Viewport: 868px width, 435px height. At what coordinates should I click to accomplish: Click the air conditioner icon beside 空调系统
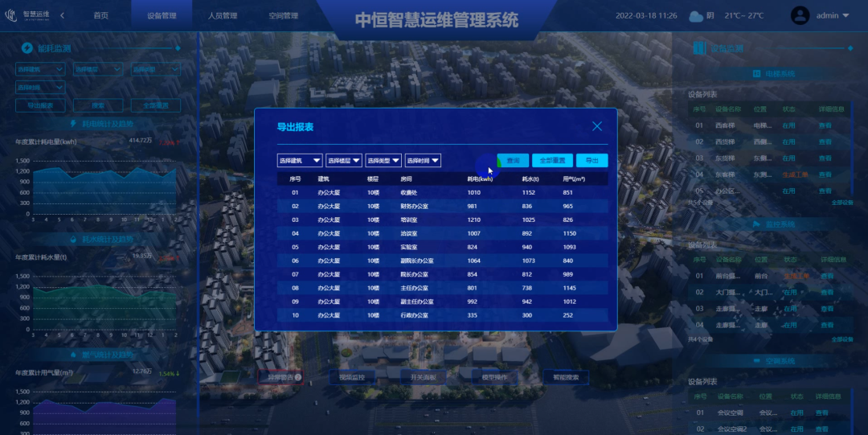tap(757, 361)
